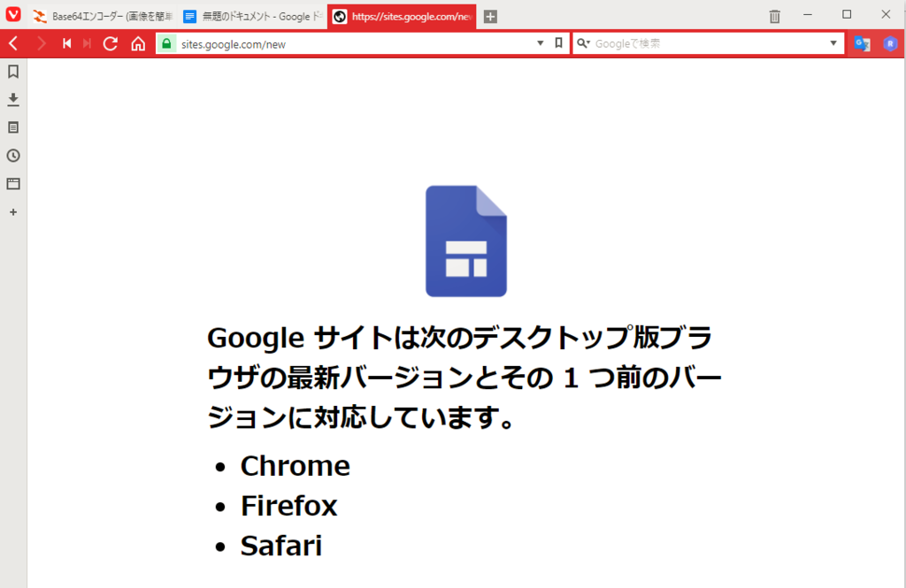View site security padlock info
This screenshot has width=906, height=588.
point(166,43)
